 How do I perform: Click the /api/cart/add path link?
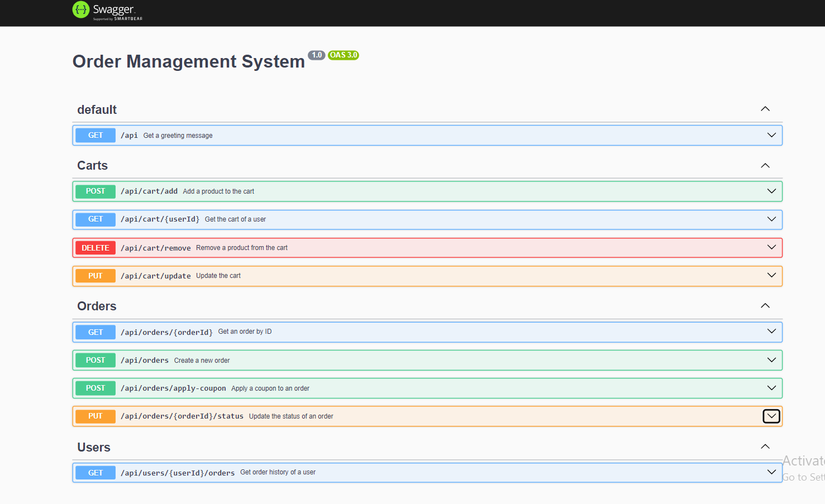point(149,191)
